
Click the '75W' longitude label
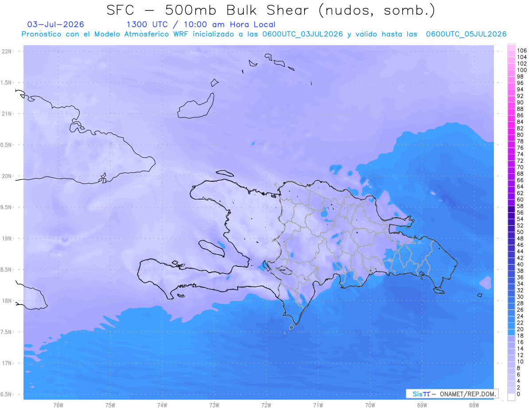tap(110, 405)
